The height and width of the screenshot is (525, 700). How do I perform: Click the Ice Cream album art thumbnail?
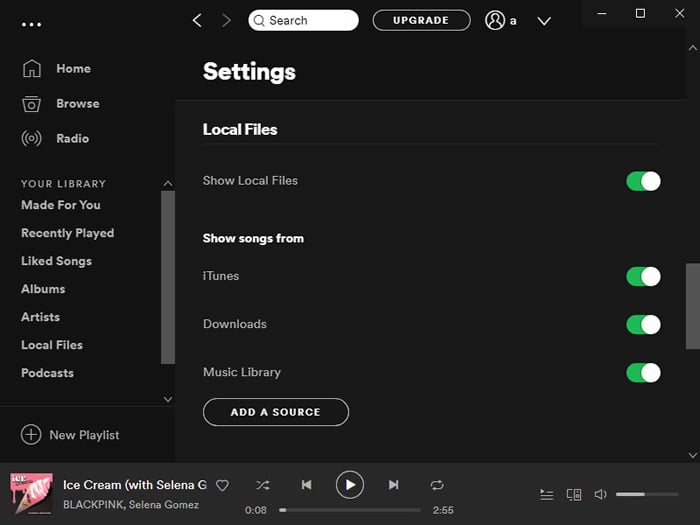tap(31, 494)
